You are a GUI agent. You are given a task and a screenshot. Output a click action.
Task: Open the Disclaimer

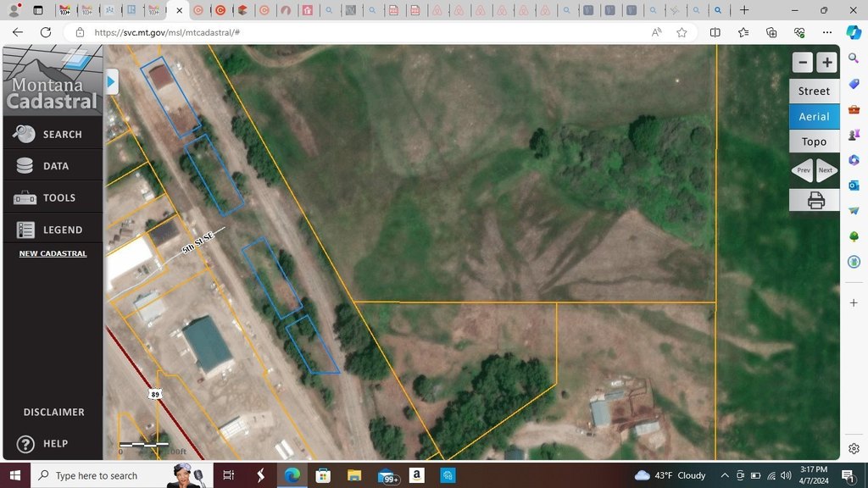coord(53,412)
